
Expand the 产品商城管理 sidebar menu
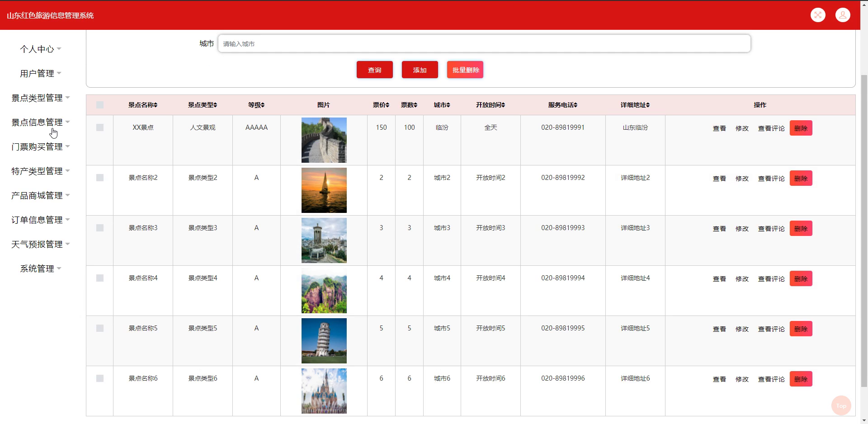tap(40, 195)
